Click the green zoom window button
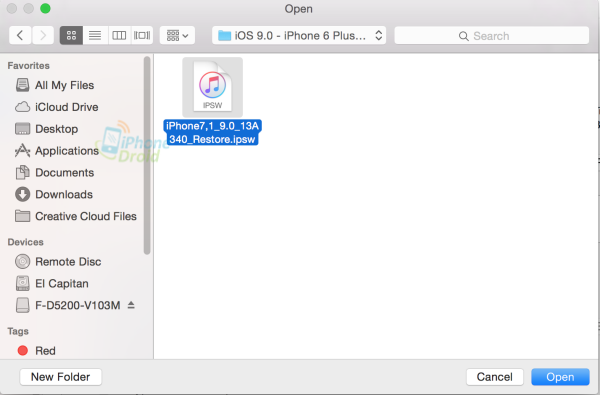Viewport: 600px width, 395px height. pos(45,8)
